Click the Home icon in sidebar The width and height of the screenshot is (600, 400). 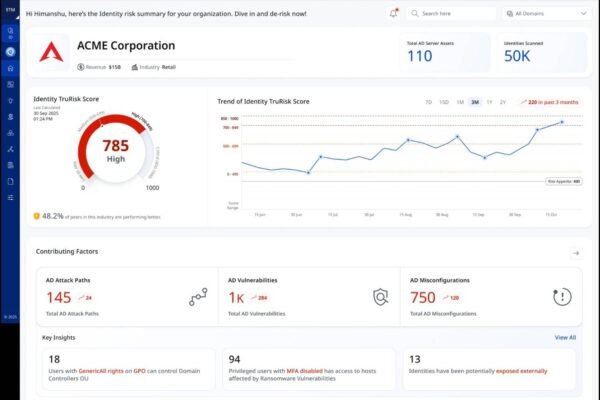click(x=10, y=67)
